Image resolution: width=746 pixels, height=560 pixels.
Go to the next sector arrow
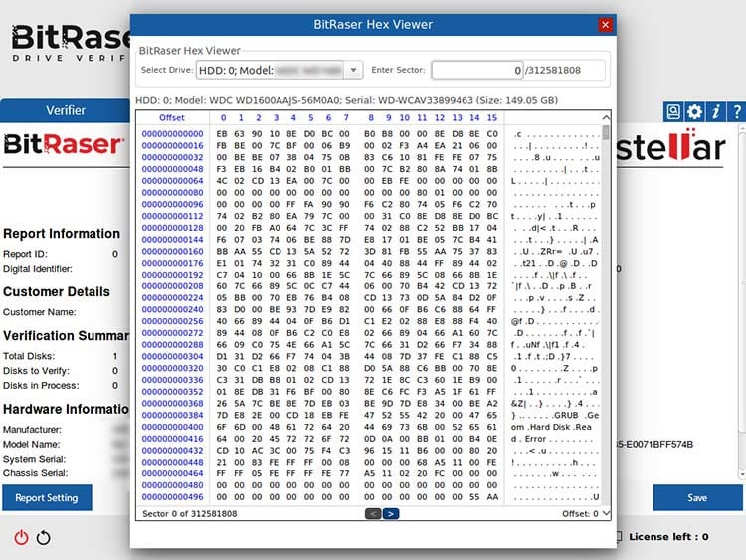pyautogui.click(x=391, y=514)
